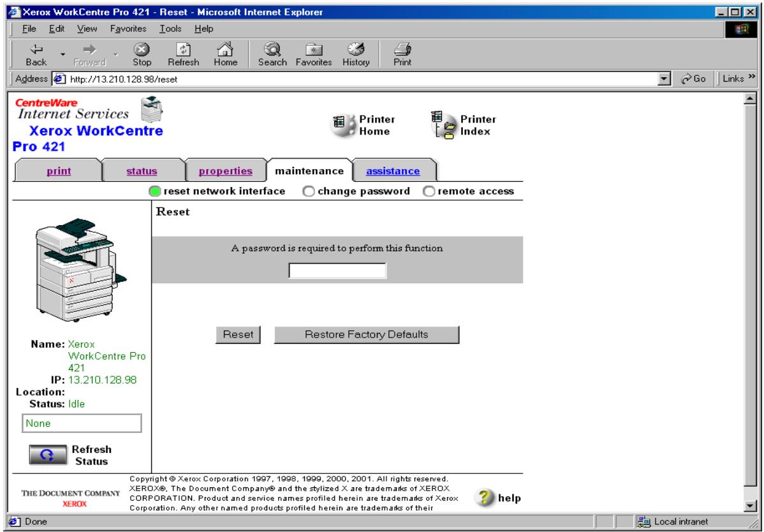Image resolution: width=764 pixels, height=532 pixels.
Task: Stop page loading with Stop button
Action: [x=142, y=55]
